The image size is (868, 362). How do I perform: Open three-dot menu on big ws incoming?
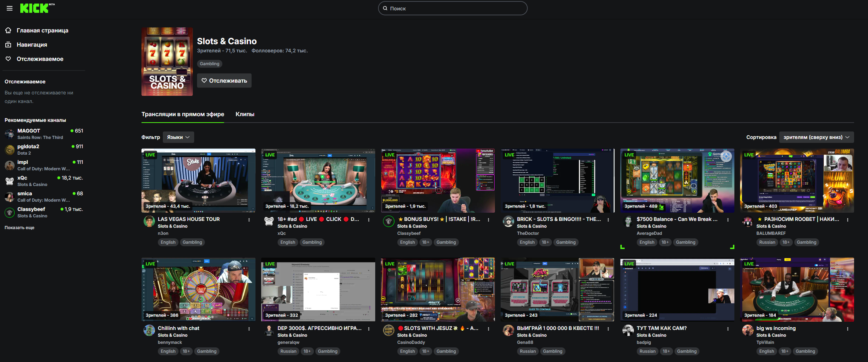(x=848, y=329)
